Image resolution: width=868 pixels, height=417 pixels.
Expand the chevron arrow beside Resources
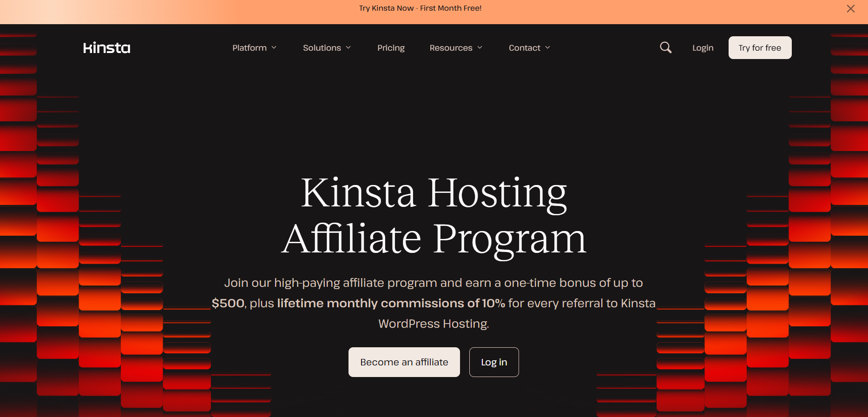[480, 48]
